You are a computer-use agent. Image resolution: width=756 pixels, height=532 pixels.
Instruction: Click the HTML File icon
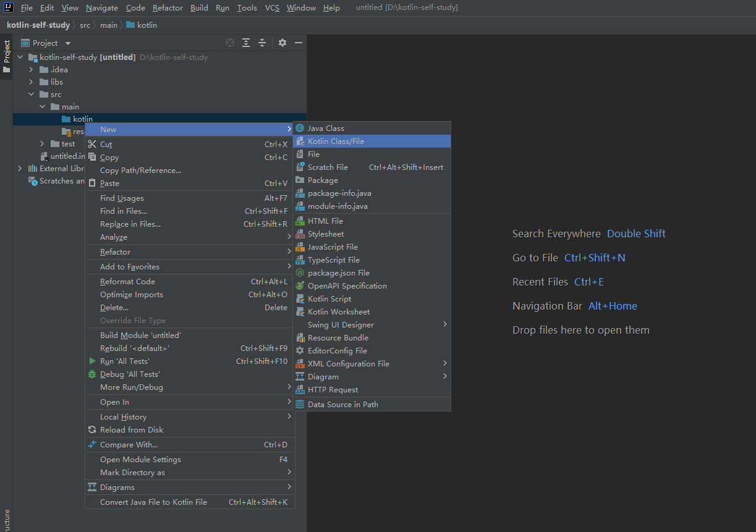pyautogui.click(x=300, y=221)
